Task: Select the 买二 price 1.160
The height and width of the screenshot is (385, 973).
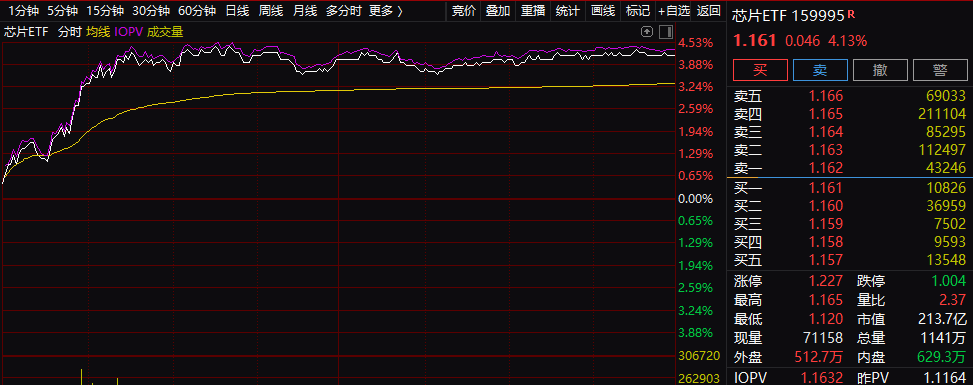Action: pos(826,206)
